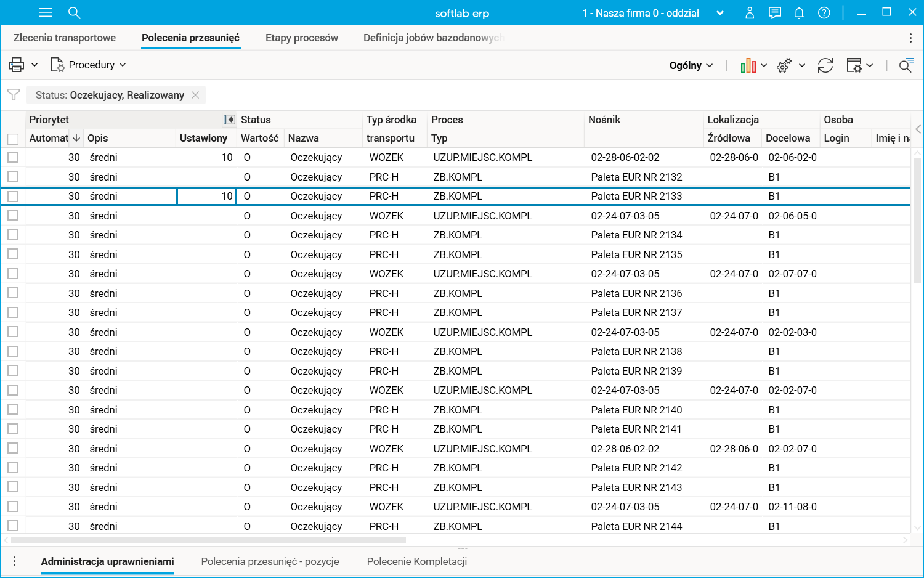Refresh the list with the reload icon
The width and height of the screenshot is (924, 578).
coord(825,65)
